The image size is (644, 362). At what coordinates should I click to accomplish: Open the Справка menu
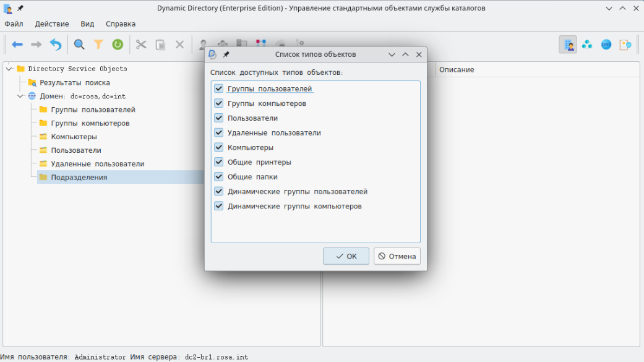coord(121,24)
